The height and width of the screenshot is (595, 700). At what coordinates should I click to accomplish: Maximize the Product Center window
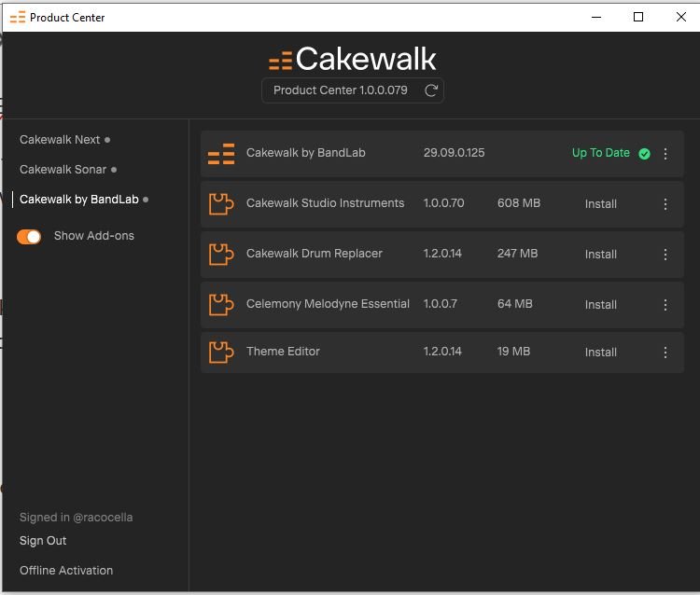638,17
